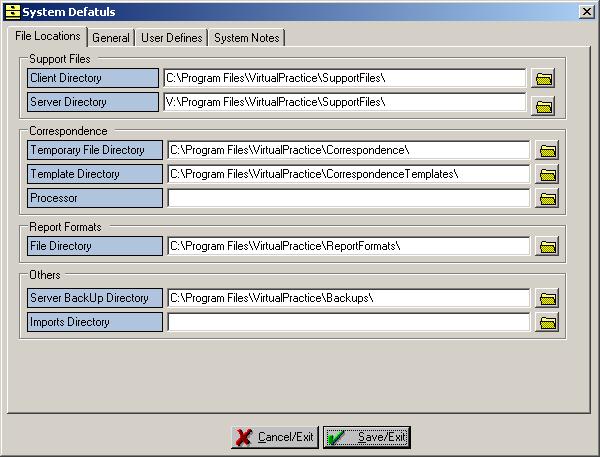Edit the Server BackUp Directory path field

click(348, 298)
